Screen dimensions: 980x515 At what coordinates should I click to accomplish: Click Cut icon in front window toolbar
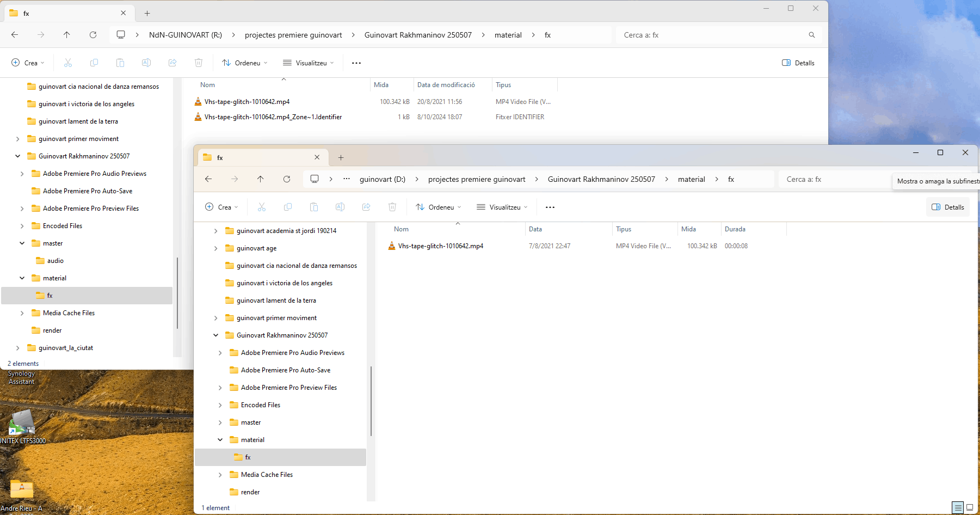point(262,207)
